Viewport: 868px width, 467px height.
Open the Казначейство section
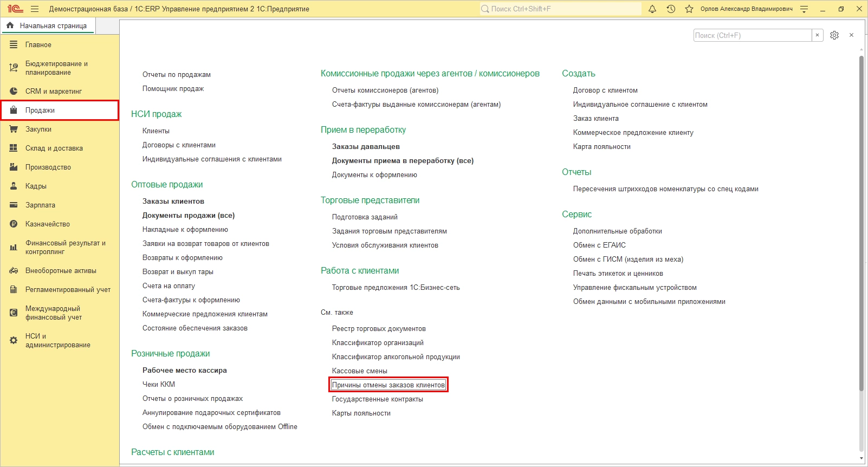[60, 224]
